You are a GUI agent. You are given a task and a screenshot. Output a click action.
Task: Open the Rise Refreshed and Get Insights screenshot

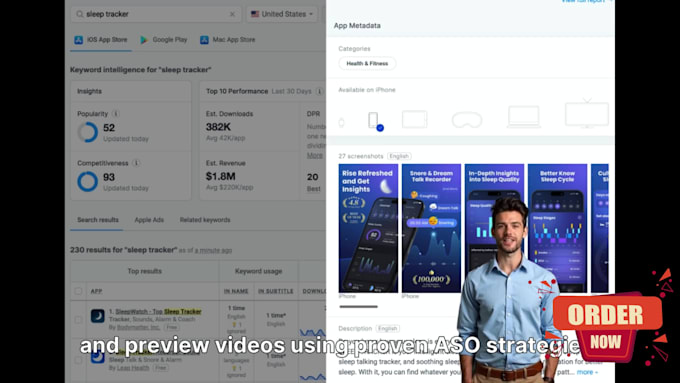(368, 228)
